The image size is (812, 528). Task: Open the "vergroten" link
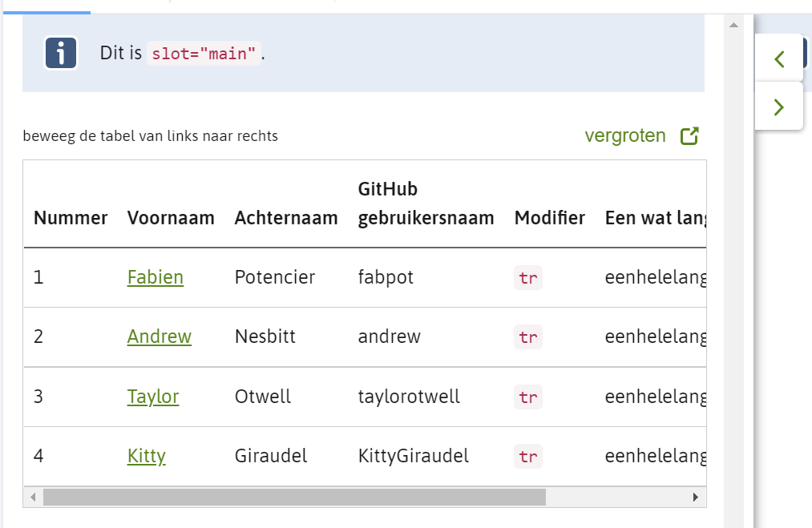[x=625, y=135]
